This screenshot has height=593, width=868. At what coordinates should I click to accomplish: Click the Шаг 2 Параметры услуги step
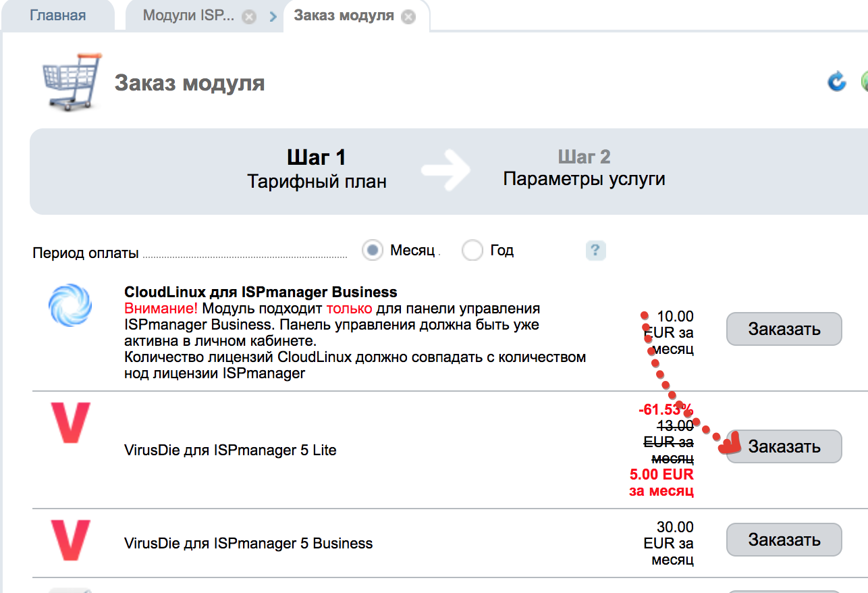pyautogui.click(x=584, y=168)
